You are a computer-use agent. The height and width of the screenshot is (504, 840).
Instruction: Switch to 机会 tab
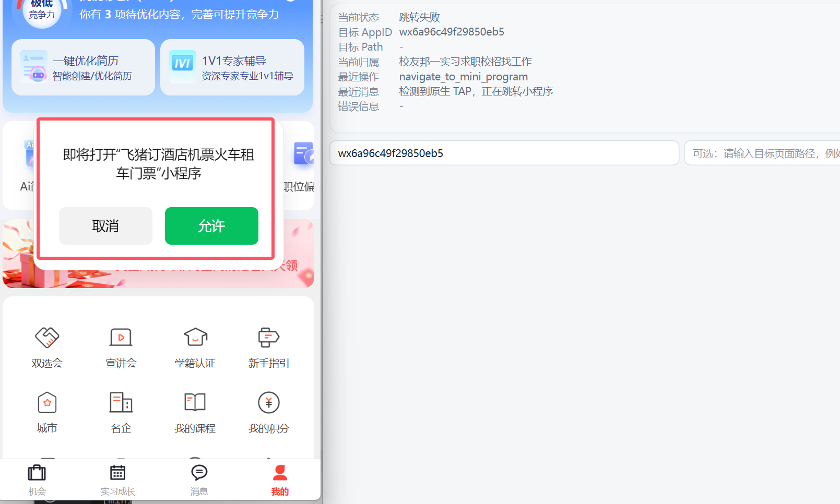37,480
